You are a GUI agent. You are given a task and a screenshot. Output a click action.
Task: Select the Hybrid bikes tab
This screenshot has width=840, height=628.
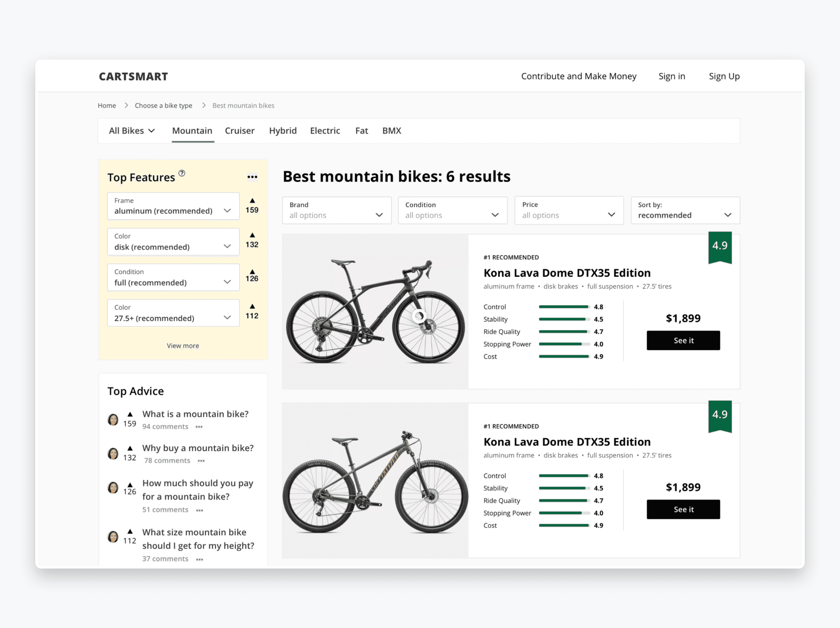tap(283, 131)
